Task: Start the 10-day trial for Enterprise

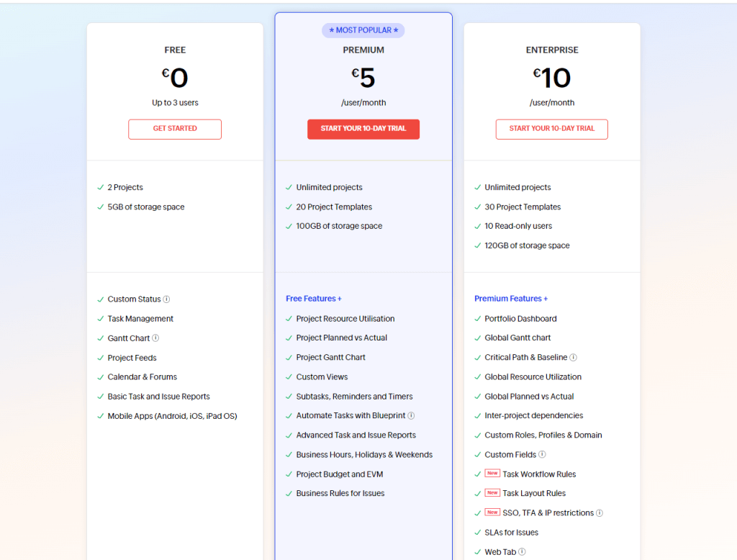Action: pyautogui.click(x=551, y=129)
